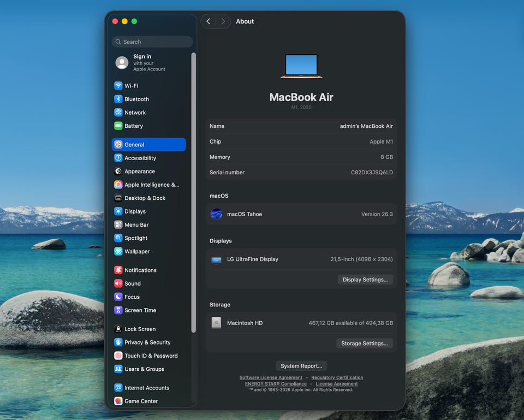Go forward with the right chevron

pos(223,21)
